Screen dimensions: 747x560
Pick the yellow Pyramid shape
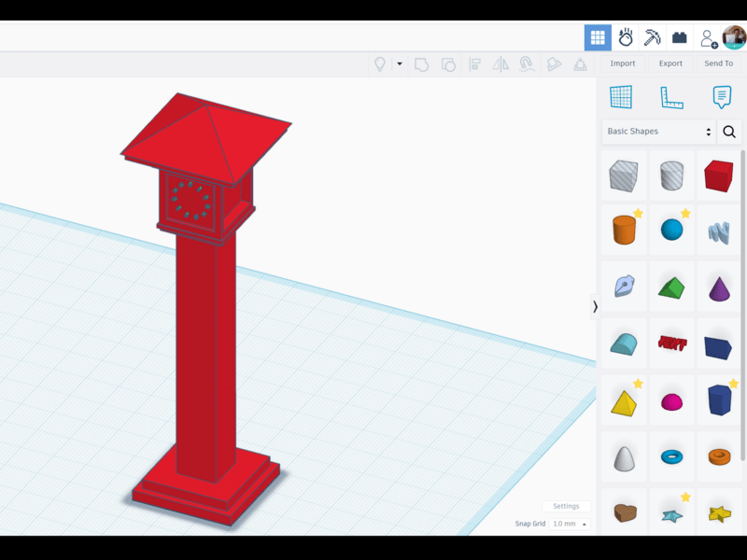[x=624, y=402]
